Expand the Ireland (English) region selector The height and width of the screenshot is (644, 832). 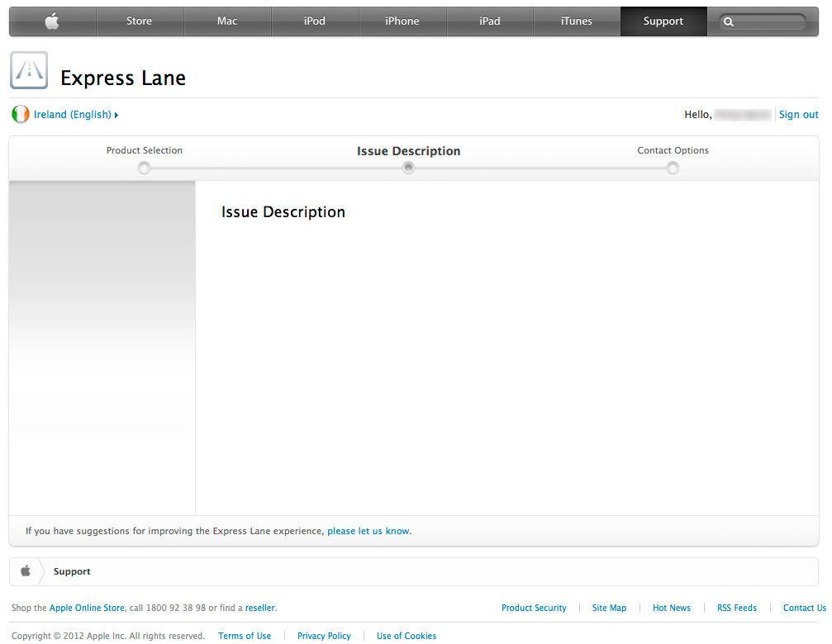[x=75, y=115]
